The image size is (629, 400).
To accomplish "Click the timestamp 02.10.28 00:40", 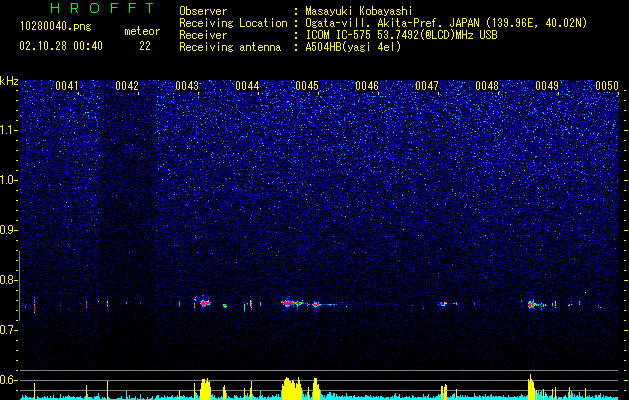I will tap(61, 46).
